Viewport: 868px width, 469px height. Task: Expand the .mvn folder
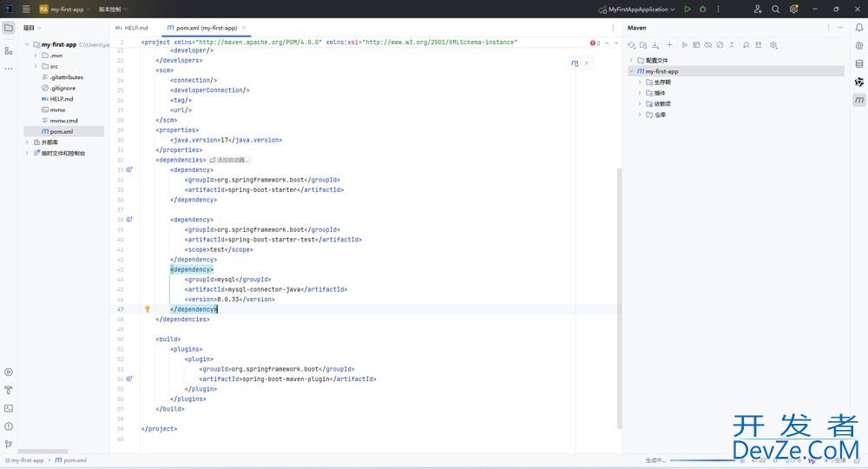coord(36,56)
